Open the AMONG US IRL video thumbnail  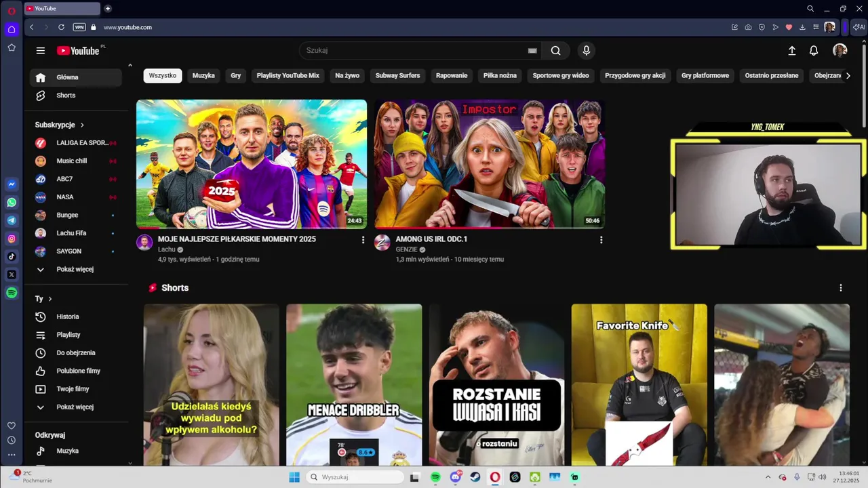pyautogui.click(x=489, y=164)
